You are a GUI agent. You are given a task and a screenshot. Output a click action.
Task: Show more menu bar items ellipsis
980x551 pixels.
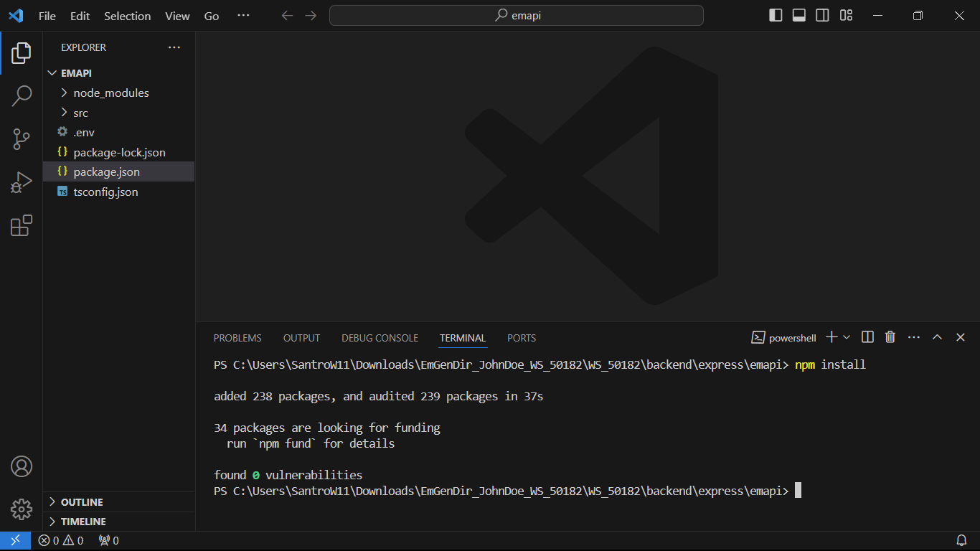click(243, 16)
